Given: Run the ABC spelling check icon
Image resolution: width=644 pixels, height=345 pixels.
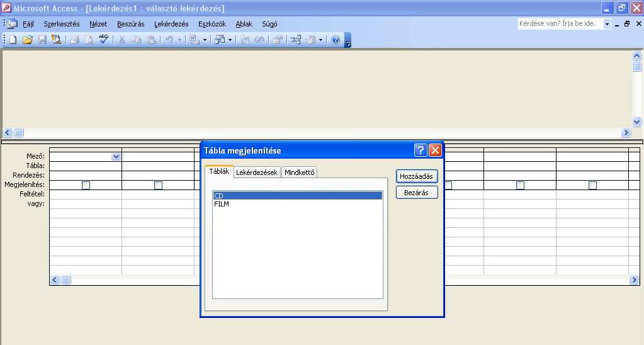Looking at the screenshot, I should pos(103,40).
